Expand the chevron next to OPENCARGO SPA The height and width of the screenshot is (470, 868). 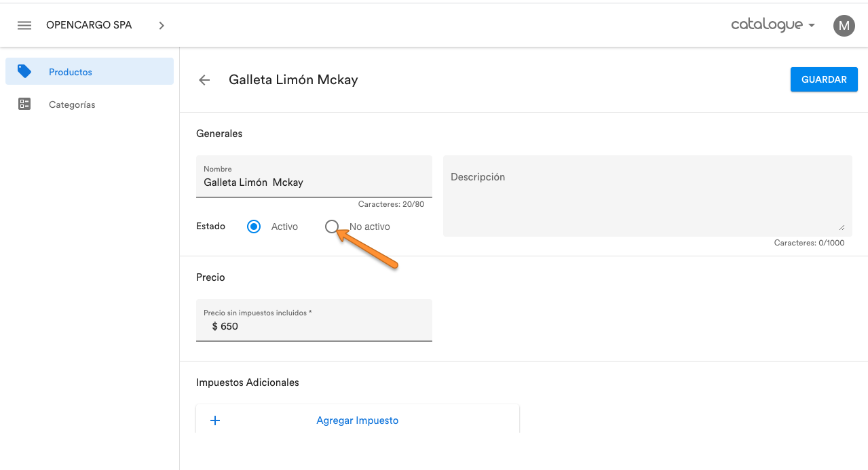coord(162,26)
